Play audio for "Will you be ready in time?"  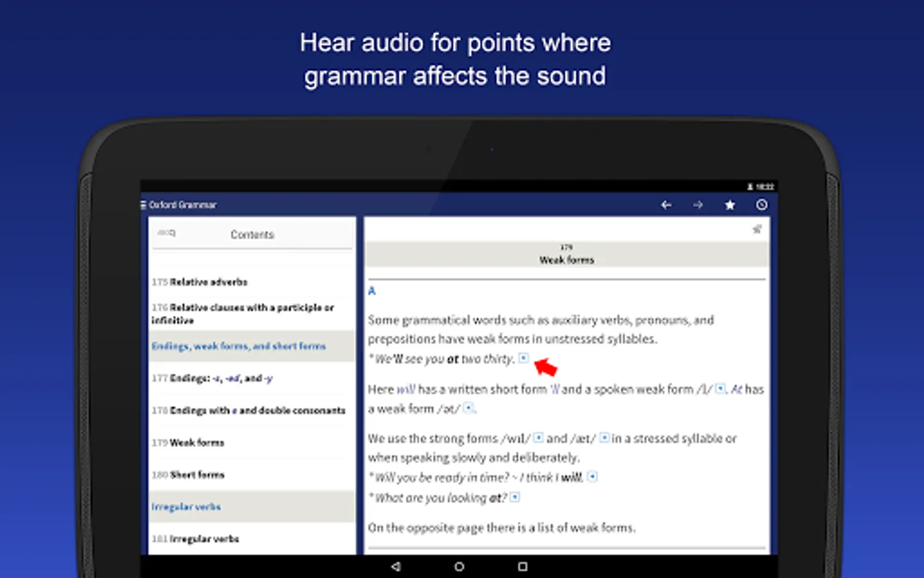592,477
